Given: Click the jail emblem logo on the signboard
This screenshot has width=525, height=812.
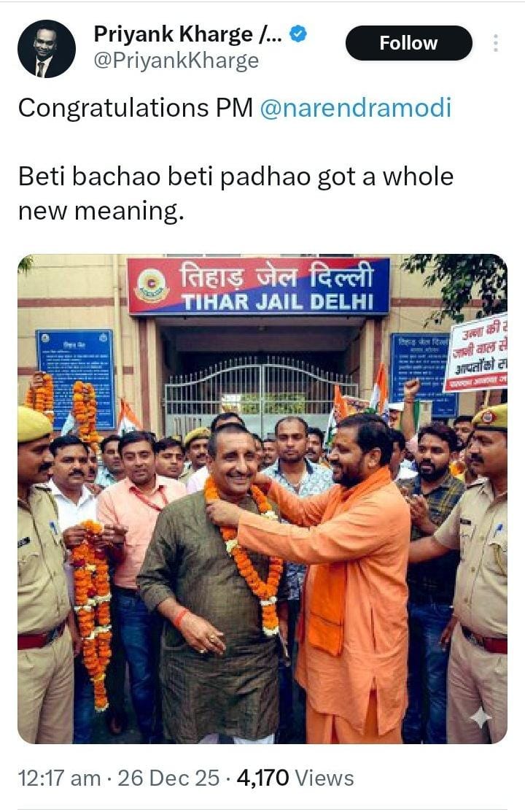Looking at the screenshot, I should [151, 286].
